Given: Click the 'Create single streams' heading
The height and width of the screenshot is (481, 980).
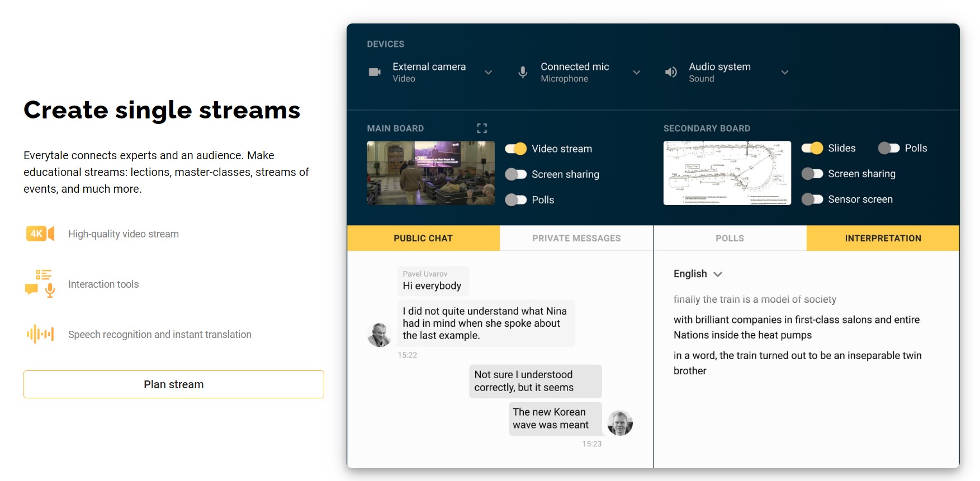Looking at the screenshot, I should 162,110.
